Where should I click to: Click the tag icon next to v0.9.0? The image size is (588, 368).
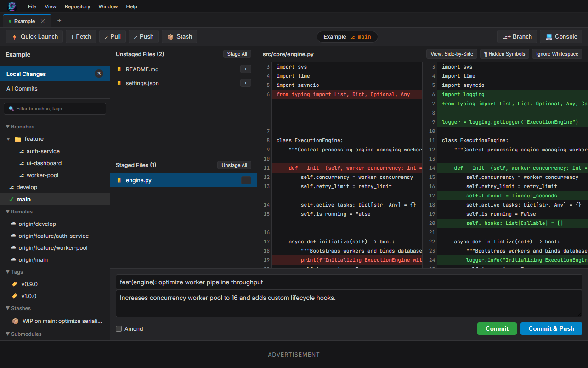15,284
